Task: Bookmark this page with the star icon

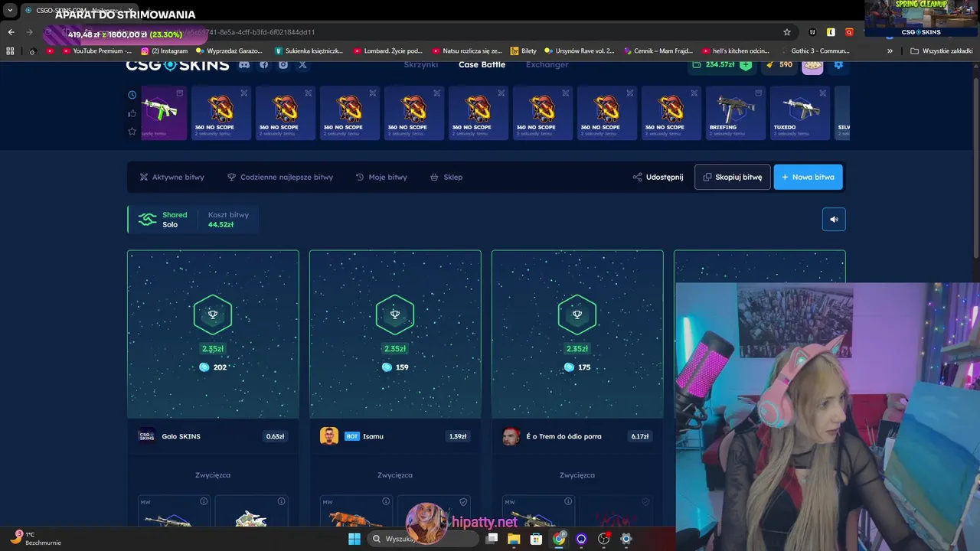Action: [787, 32]
